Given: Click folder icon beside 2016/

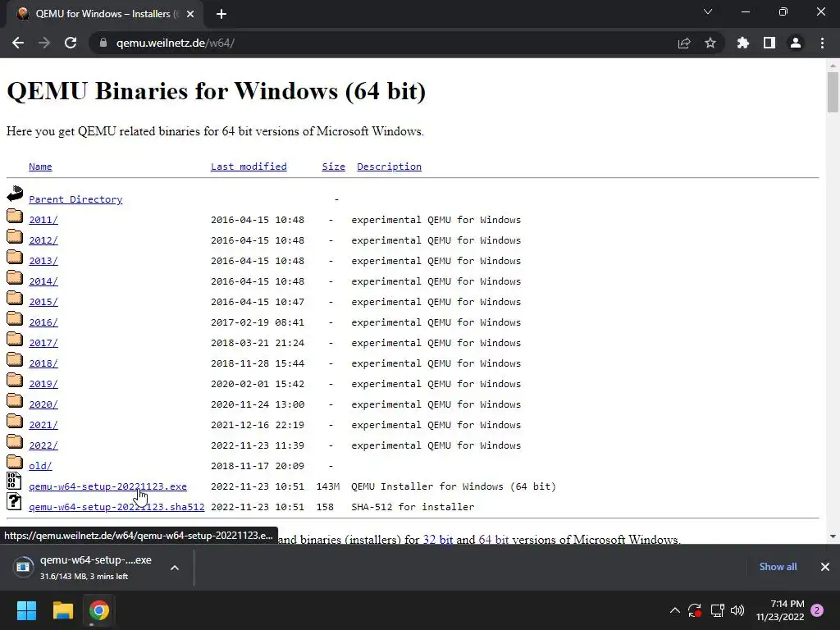Looking at the screenshot, I should (15, 318).
